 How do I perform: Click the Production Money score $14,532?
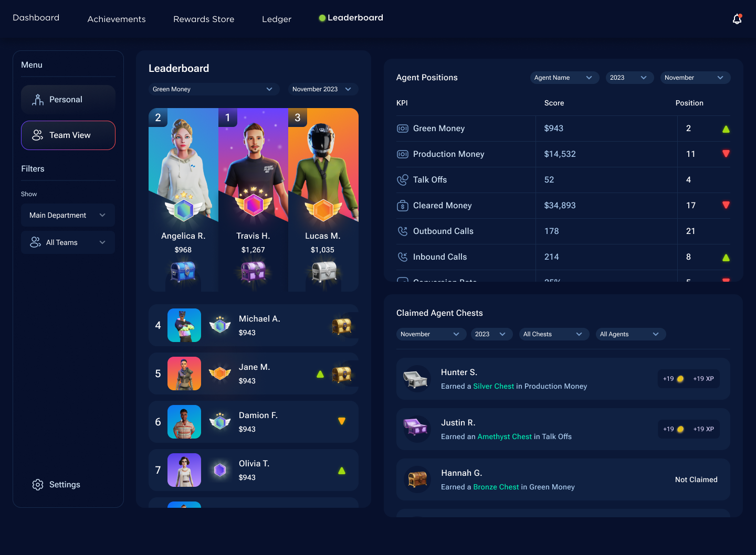(560, 154)
